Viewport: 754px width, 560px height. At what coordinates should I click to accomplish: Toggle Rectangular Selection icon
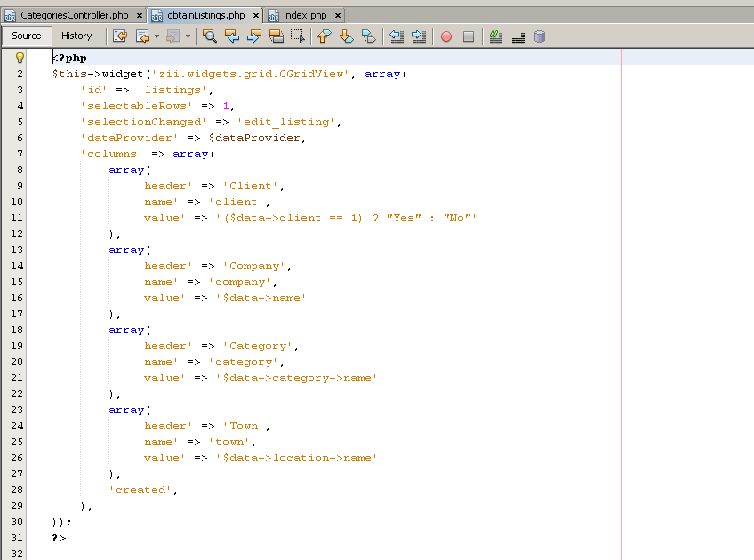pos(298,36)
